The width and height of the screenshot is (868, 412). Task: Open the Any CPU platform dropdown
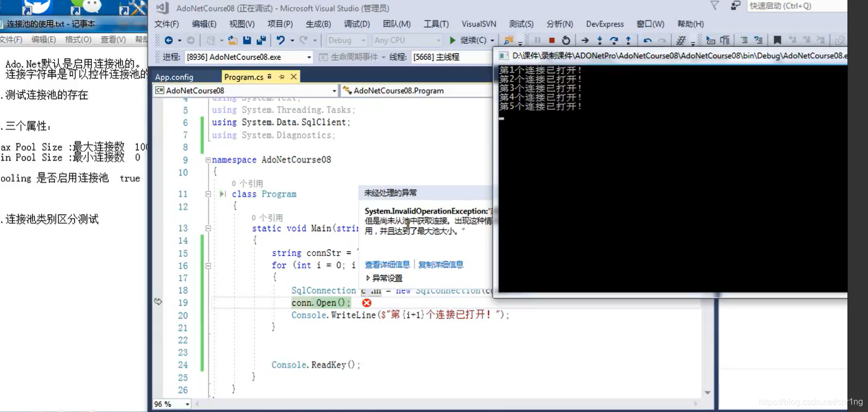click(407, 40)
